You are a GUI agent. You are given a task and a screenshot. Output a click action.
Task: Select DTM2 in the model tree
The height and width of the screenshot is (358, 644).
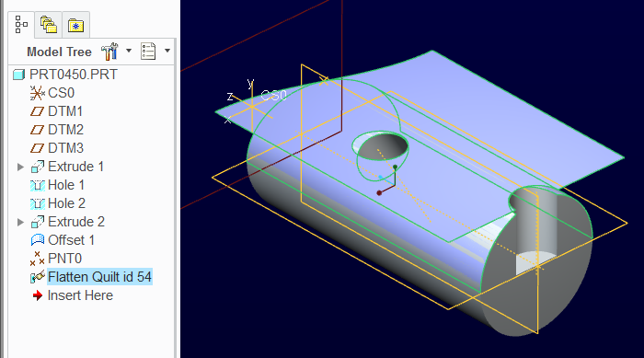coord(65,130)
